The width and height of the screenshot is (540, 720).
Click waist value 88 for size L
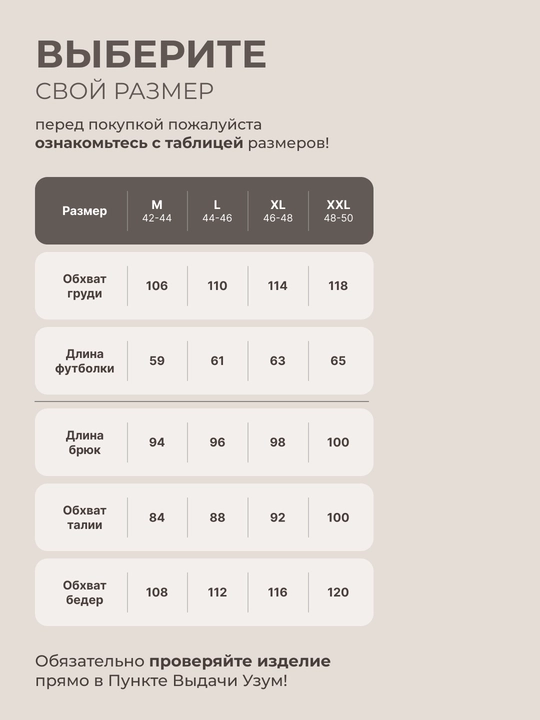pos(217,518)
